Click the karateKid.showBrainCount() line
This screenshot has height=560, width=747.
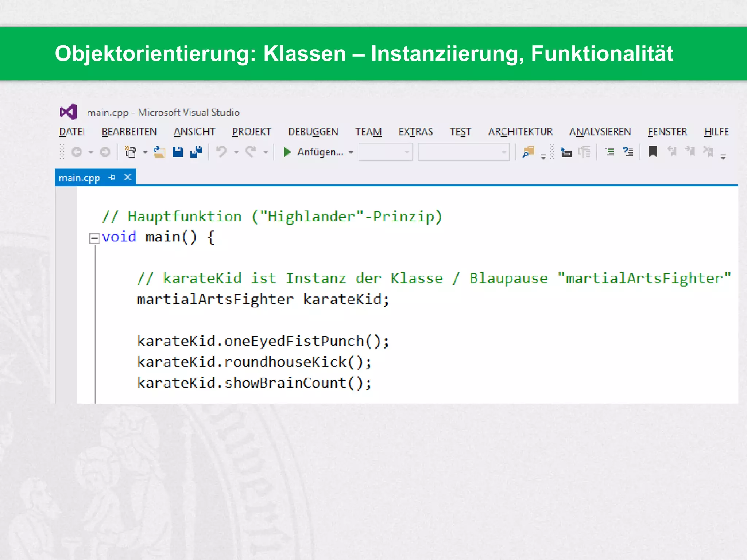pos(254,383)
